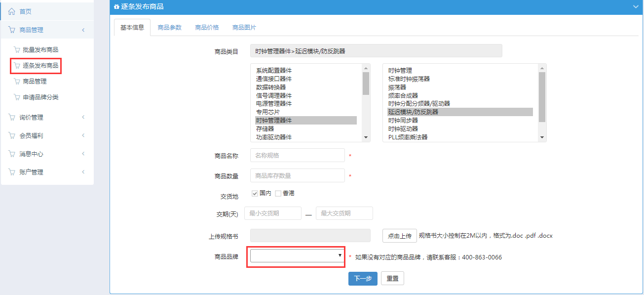
Task: Switch to the 商品参数 tab
Action: tap(169, 28)
